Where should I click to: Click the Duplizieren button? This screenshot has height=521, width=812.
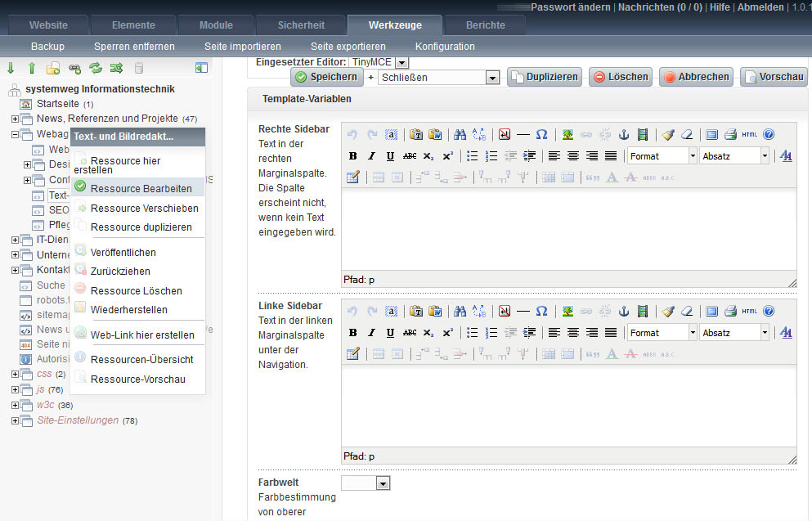(x=545, y=77)
